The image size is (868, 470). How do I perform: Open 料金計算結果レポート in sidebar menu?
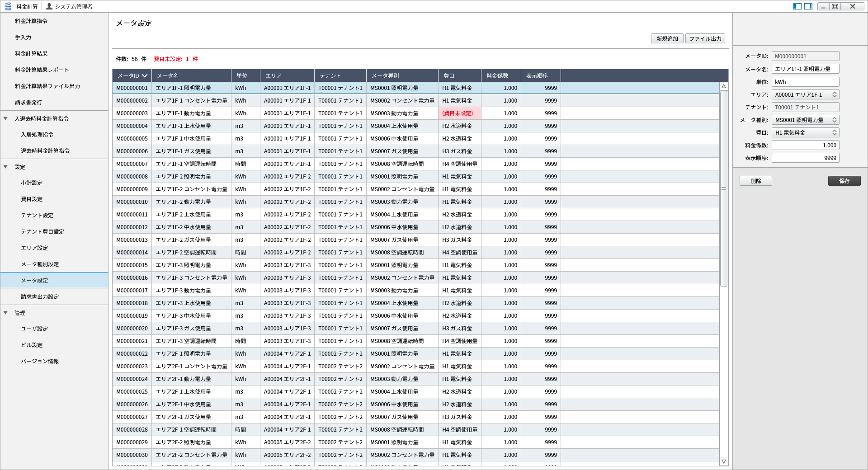[42, 70]
